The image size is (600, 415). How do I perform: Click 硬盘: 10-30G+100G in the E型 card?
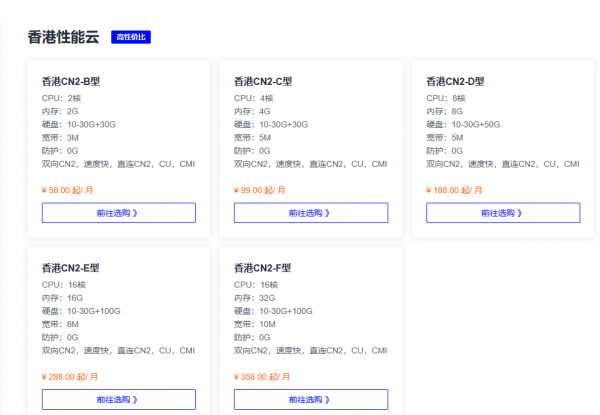pos(81,311)
